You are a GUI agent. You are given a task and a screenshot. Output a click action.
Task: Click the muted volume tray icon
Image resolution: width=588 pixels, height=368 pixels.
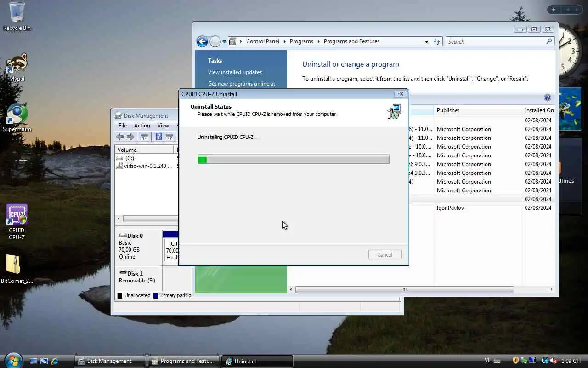554,361
